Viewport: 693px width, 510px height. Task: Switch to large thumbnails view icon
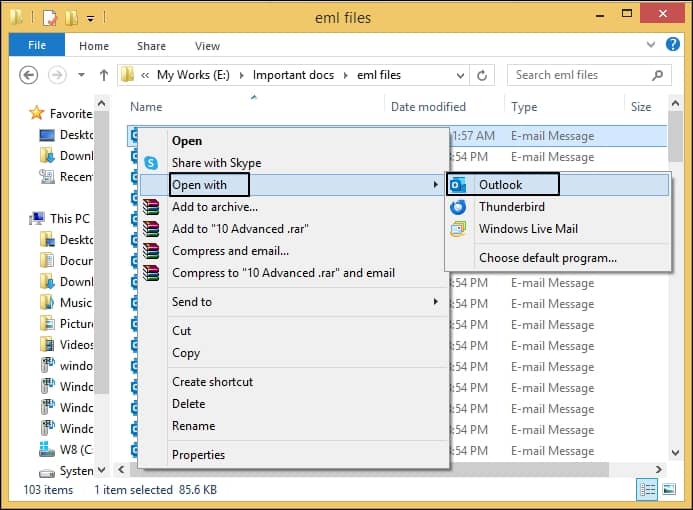669,490
